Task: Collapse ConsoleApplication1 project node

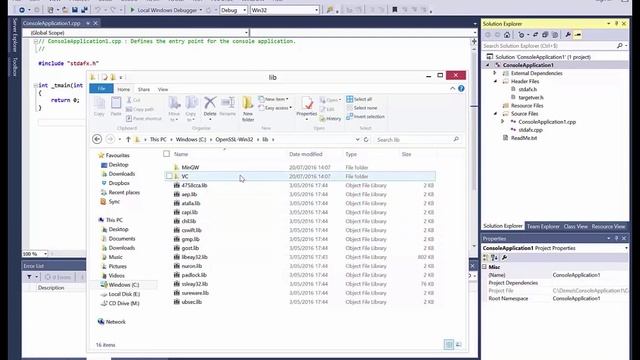Action: (487, 65)
